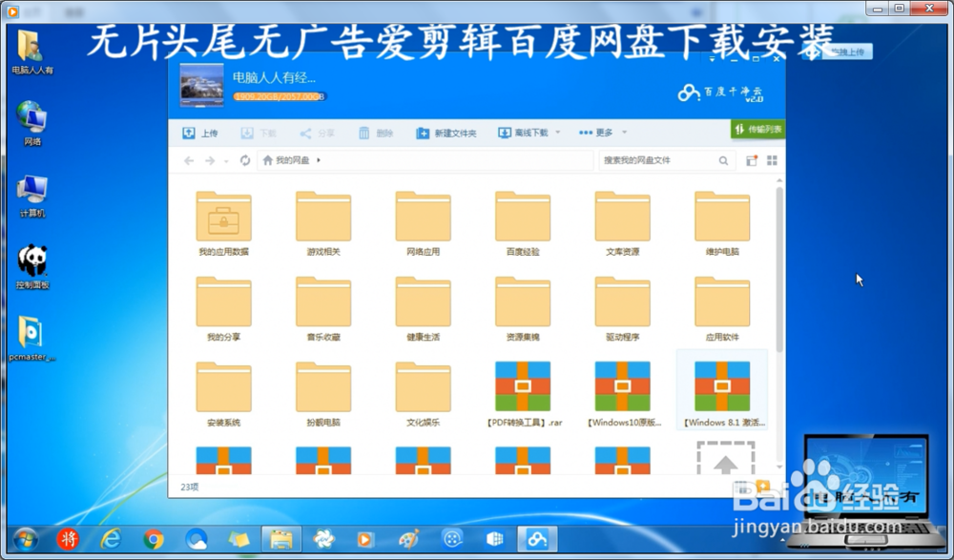Screen dimensions: 954x560
Task: Click the 下载 download button
Action: (258, 133)
